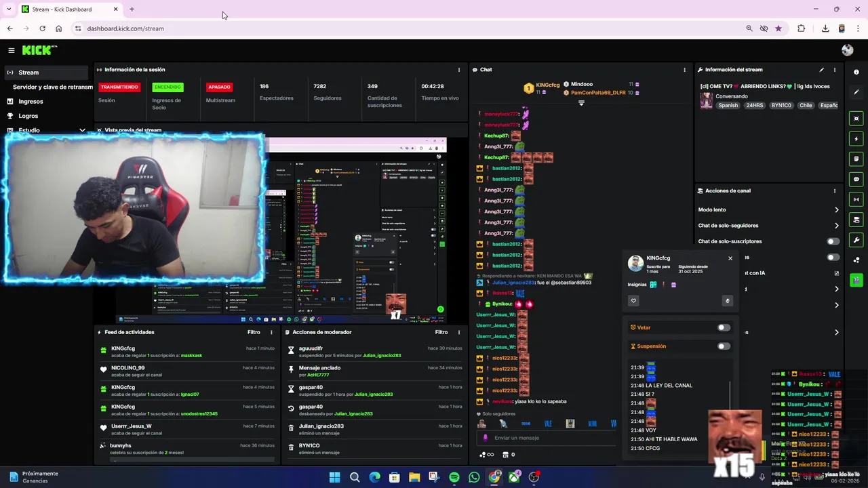This screenshot has height=488, width=868.
Task: Click the mute icon on KINGcfcg card
Action: click(x=728, y=301)
